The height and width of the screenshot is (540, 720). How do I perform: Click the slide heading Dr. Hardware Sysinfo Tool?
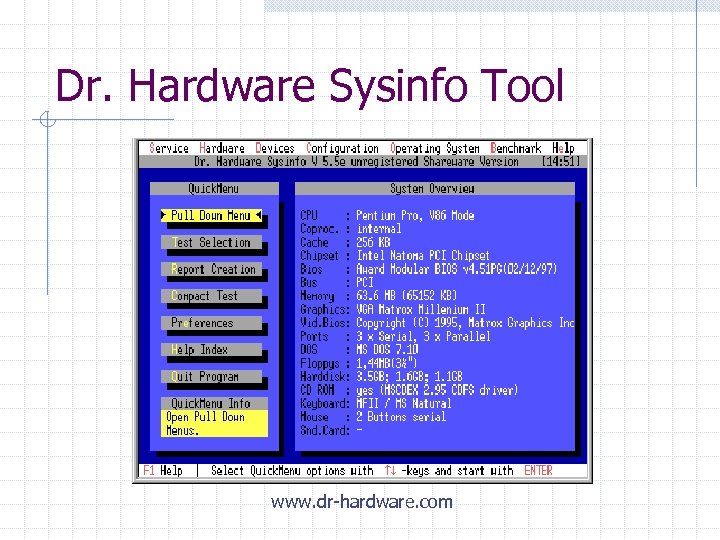[309, 85]
